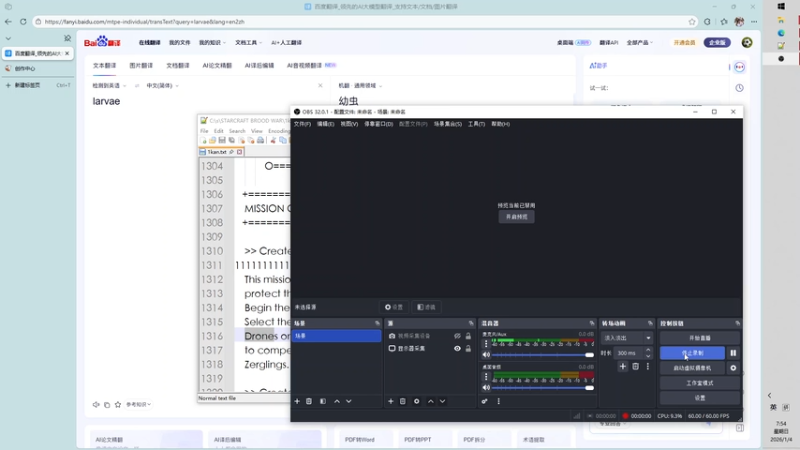Viewport: 800px width, 450px height.
Task: Open machine translation domain dropdown
Action: [360, 86]
